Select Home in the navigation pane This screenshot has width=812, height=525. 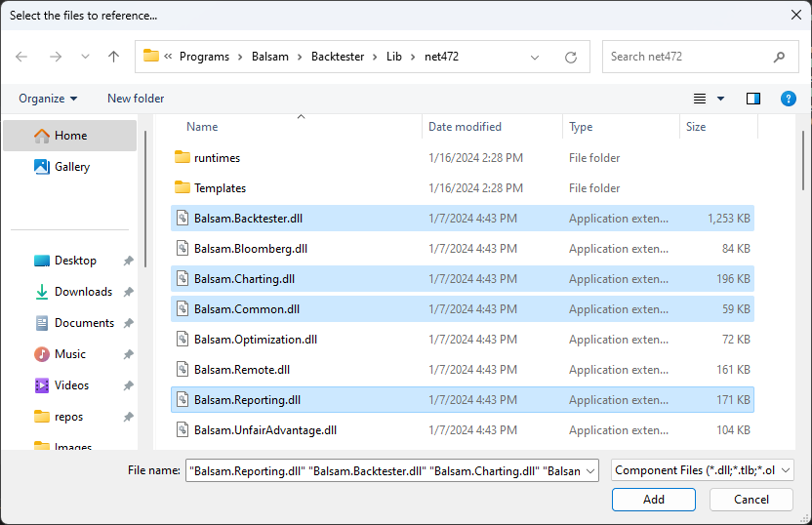coord(70,136)
